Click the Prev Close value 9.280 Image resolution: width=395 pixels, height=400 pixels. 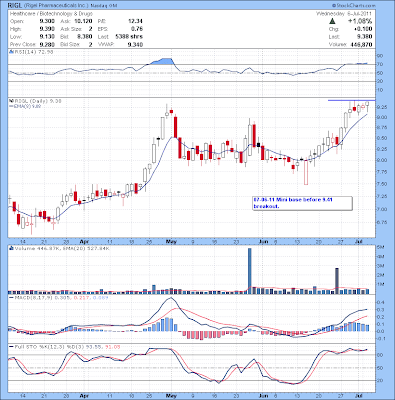(47, 44)
